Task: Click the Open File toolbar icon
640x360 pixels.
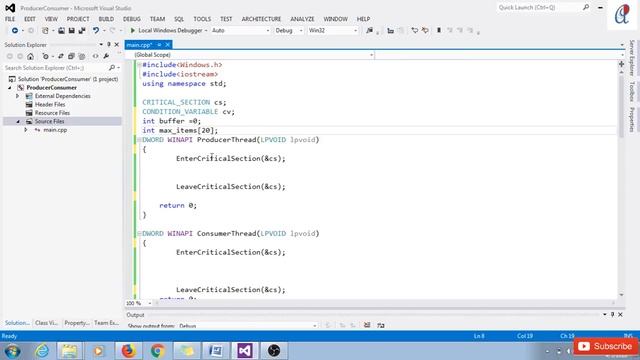Action: pos(61,31)
